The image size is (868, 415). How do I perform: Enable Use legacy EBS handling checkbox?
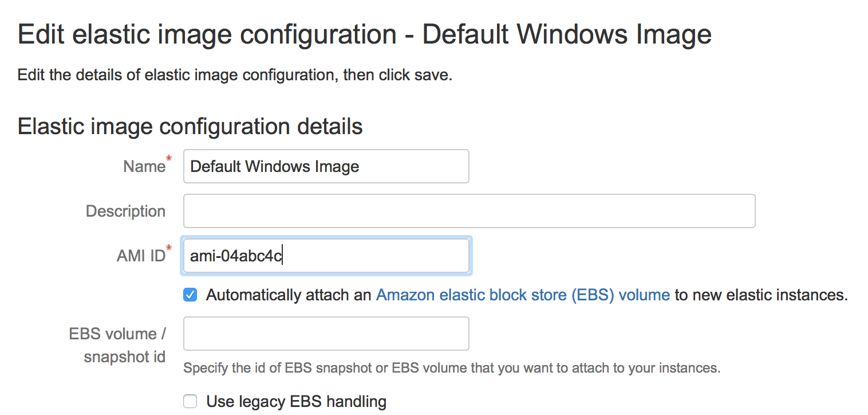pos(190,402)
